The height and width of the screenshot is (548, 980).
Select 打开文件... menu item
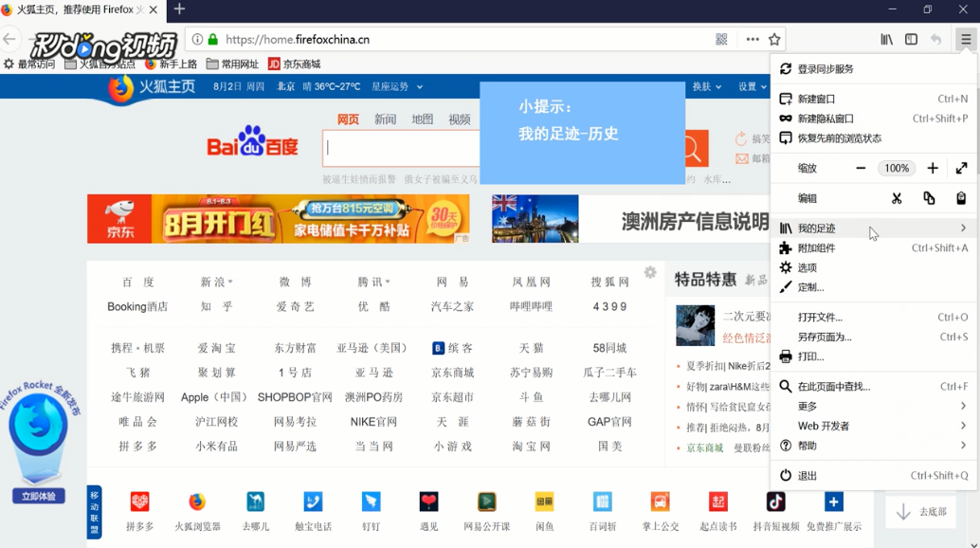875,317
